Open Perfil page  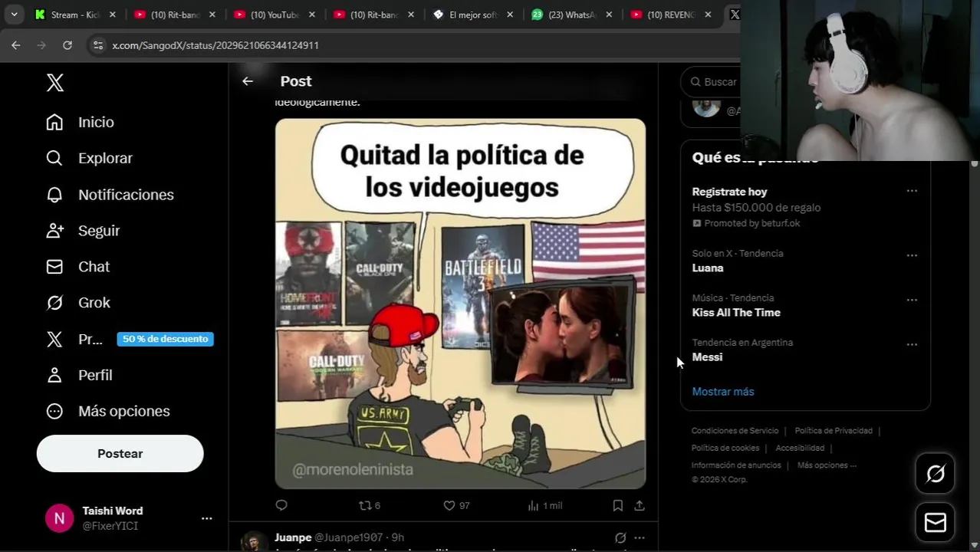(x=79, y=375)
